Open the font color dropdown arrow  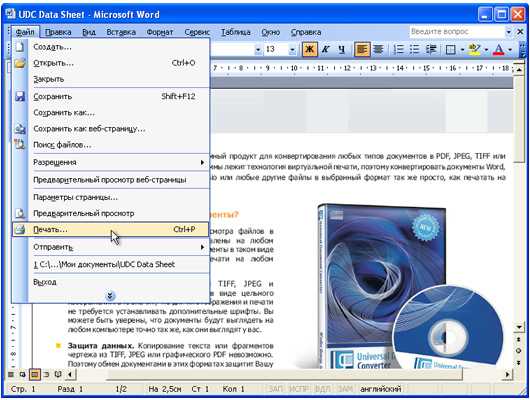point(510,50)
